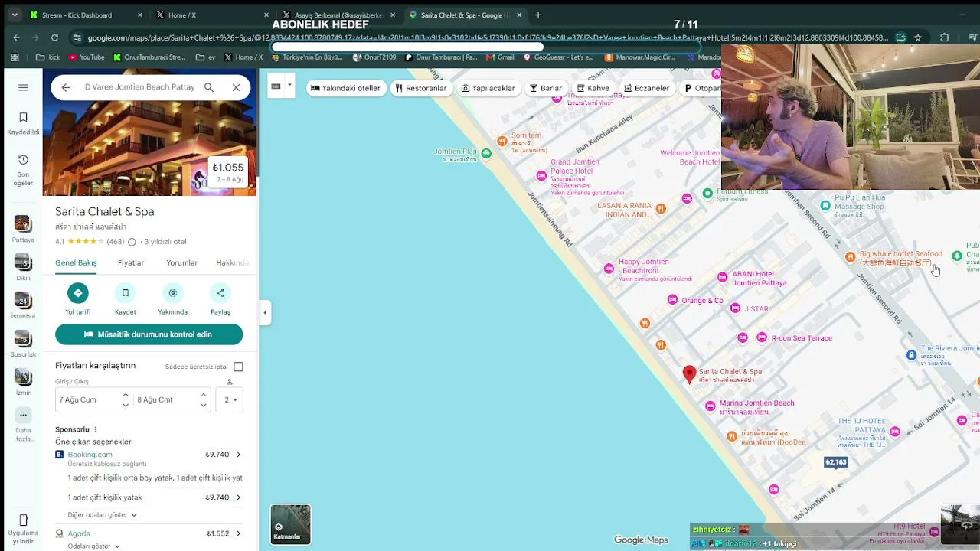Filter by Eczaneler chip
980x551 pixels.
[646, 88]
